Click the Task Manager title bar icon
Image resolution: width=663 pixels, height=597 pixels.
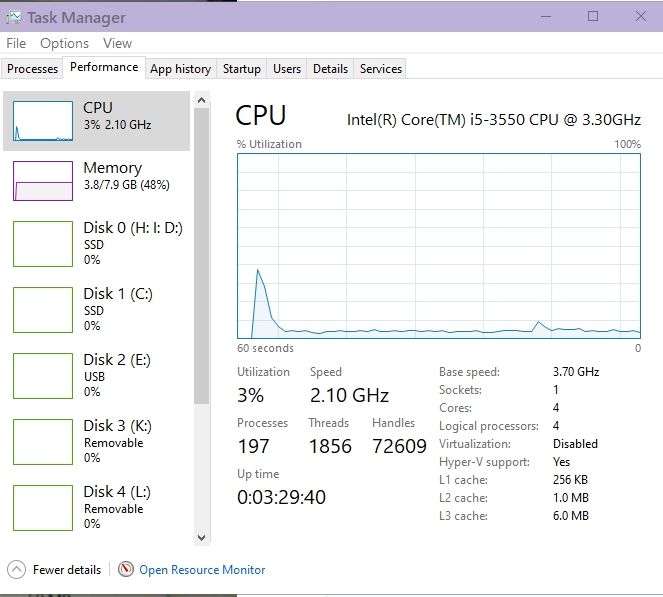(13, 17)
